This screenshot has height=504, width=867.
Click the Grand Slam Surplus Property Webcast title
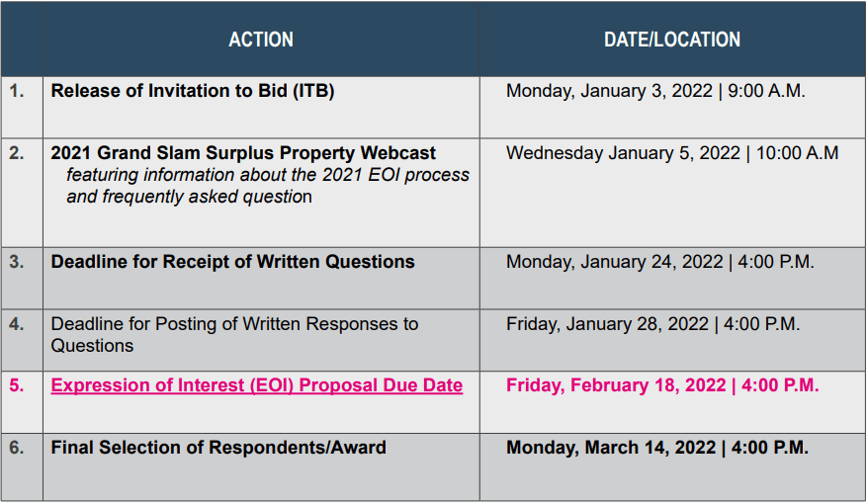243,153
